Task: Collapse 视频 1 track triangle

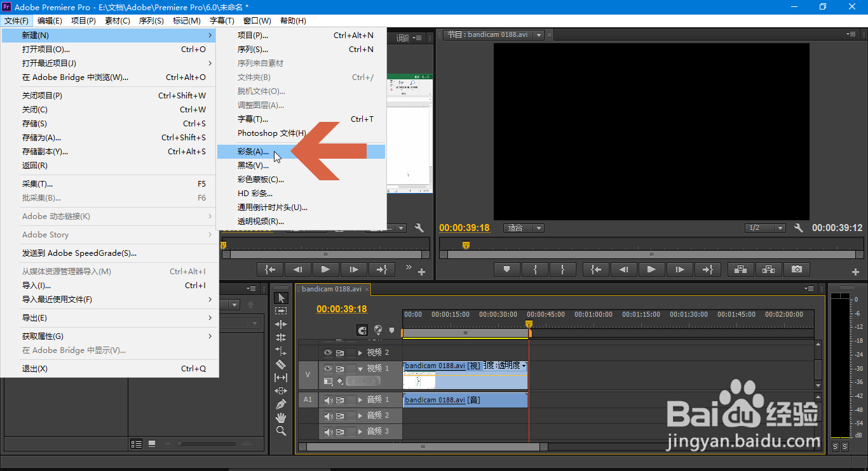Action: point(361,368)
